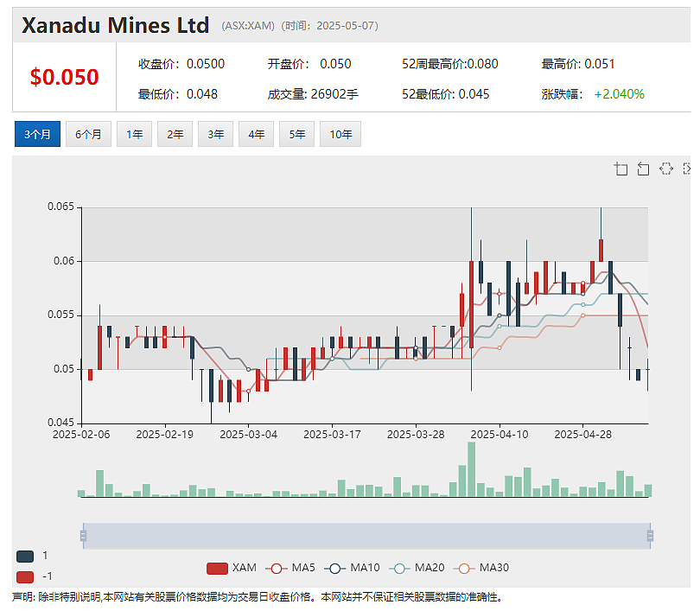Click the 0.06 y-axis label
This screenshot has width=700, height=611.
point(64,261)
